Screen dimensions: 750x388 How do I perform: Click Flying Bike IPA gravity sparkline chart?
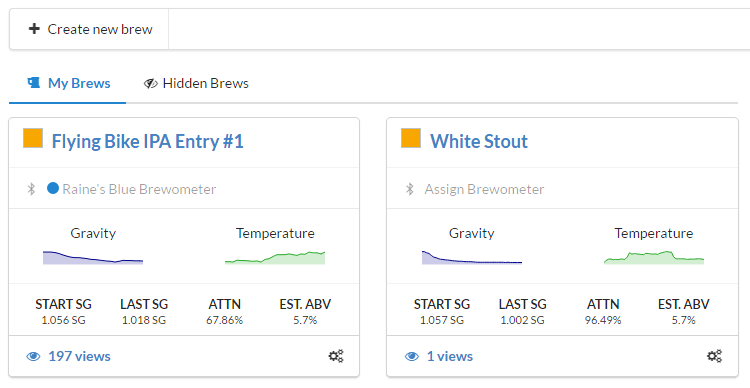click(93, 257)
